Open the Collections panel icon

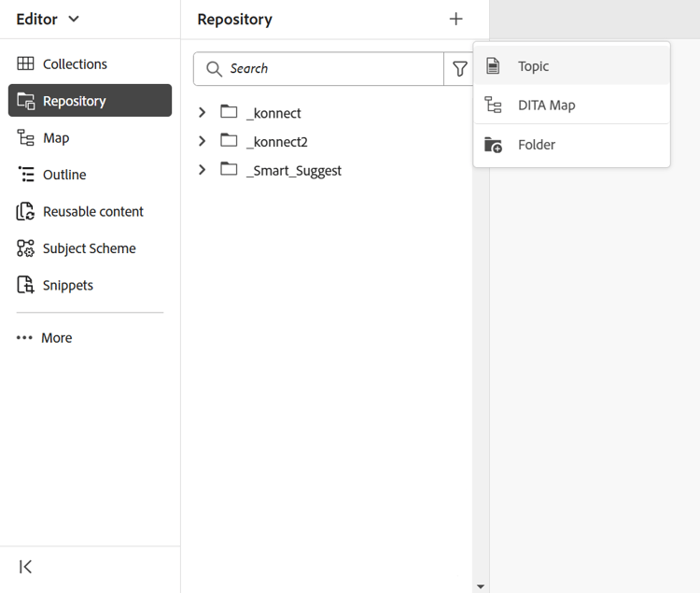[x=25, y=64]
